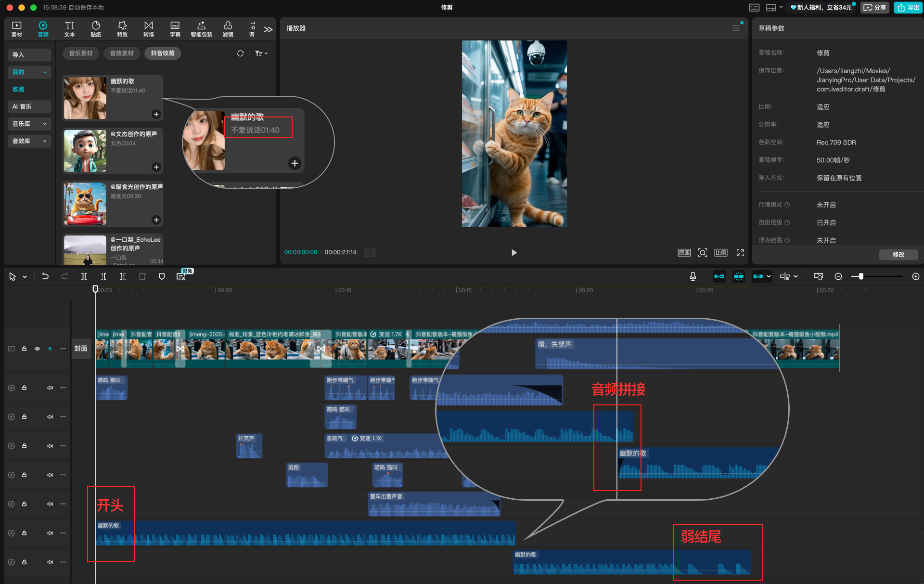Open the 贴纸 stickers panel
This screenshot has height=584, width=924.
click(96, 29)
